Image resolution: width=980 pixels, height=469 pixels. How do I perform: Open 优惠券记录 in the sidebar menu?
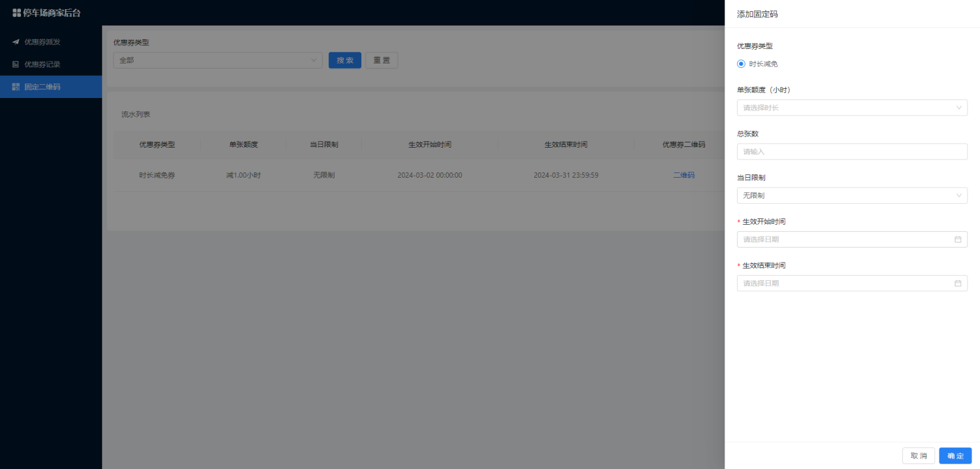coord(51,64)
